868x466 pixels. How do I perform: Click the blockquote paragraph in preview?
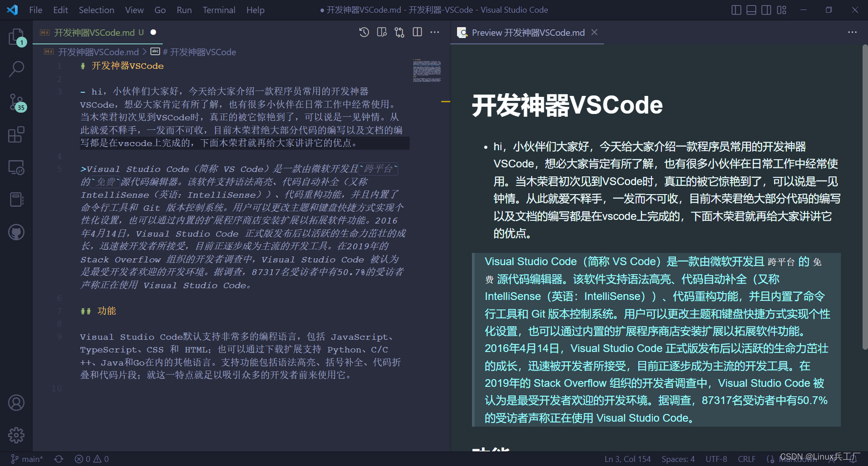click(657, 340)
